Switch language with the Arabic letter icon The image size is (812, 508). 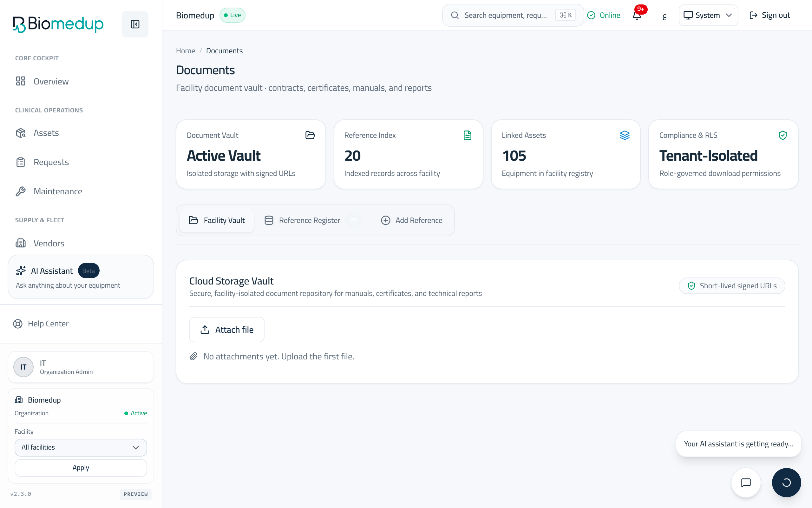pyautogui.click(x=665, y=16)
